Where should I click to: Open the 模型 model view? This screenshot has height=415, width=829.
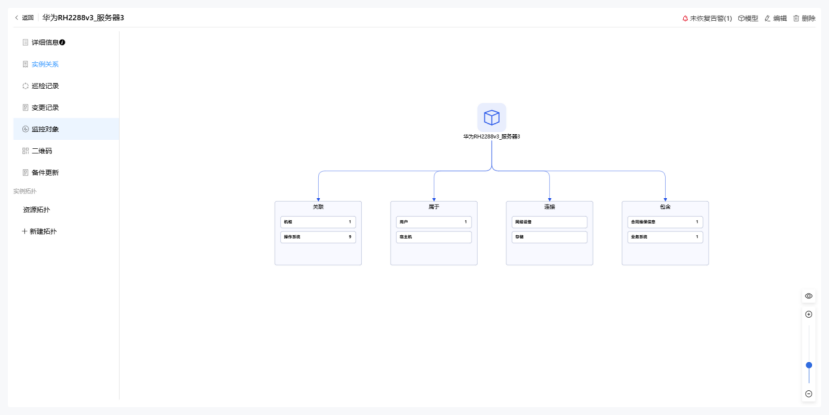point(748,19)
